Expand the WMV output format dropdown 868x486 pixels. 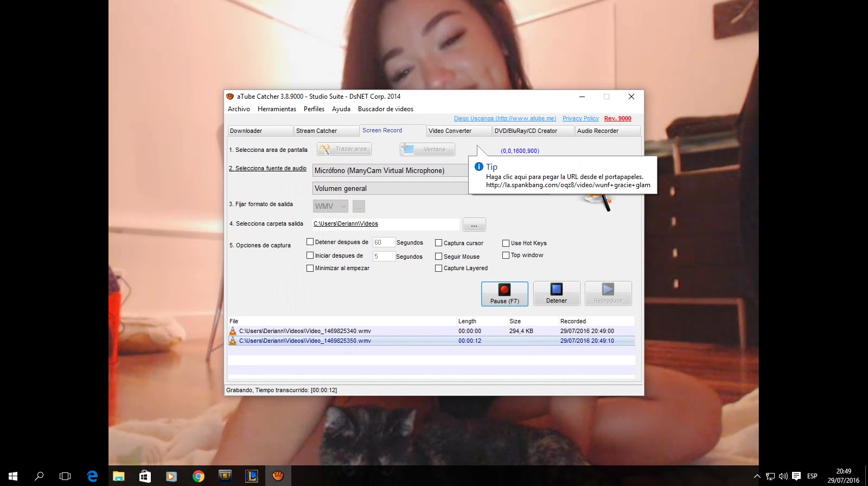pos(330,206)
